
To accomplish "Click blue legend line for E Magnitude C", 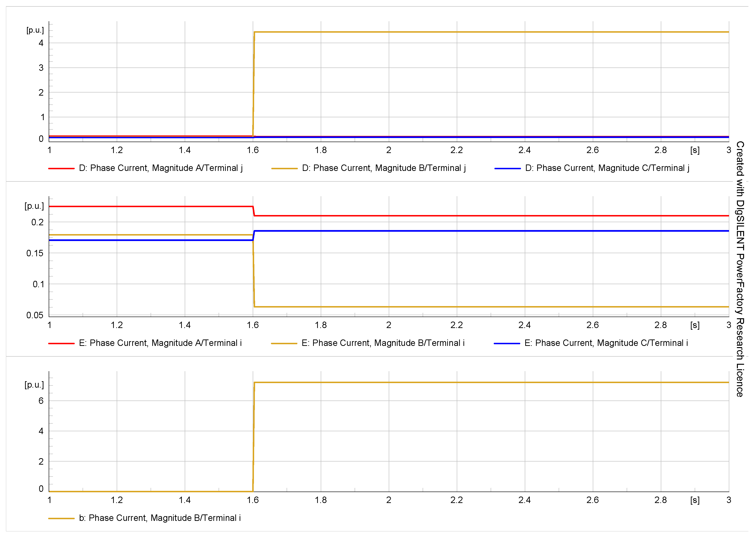I will pos(507,344).
